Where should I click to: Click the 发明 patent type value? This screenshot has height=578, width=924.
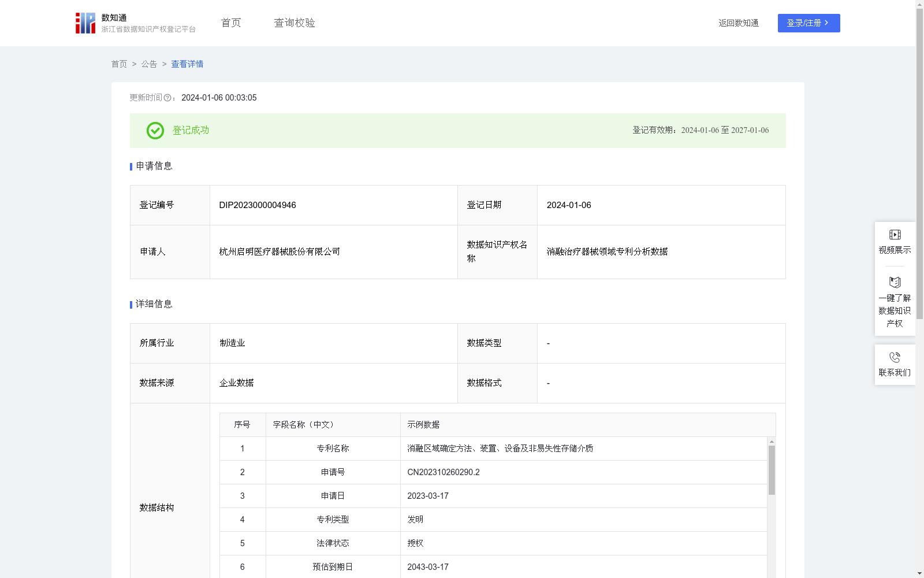point(415,520)
